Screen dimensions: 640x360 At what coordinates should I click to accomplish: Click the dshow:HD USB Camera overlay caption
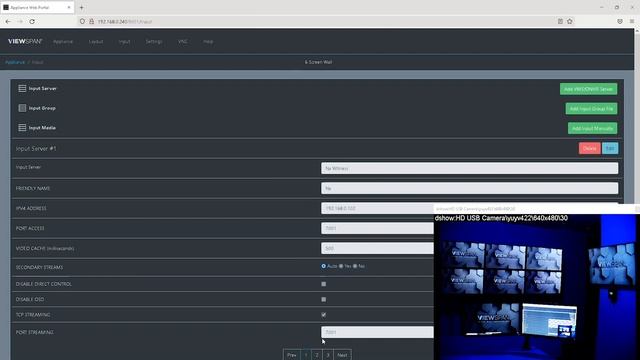pyautogui.click(x=501, y=218)
